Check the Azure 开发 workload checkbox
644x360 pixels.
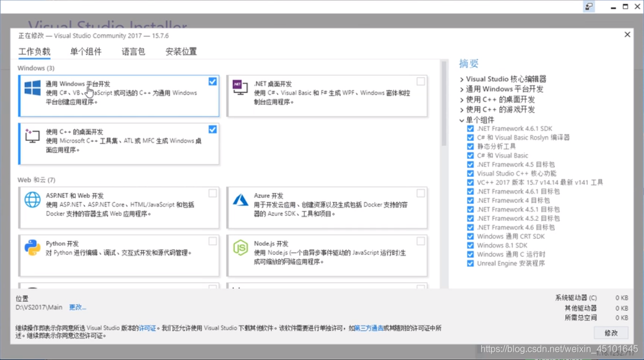[421, 193]
